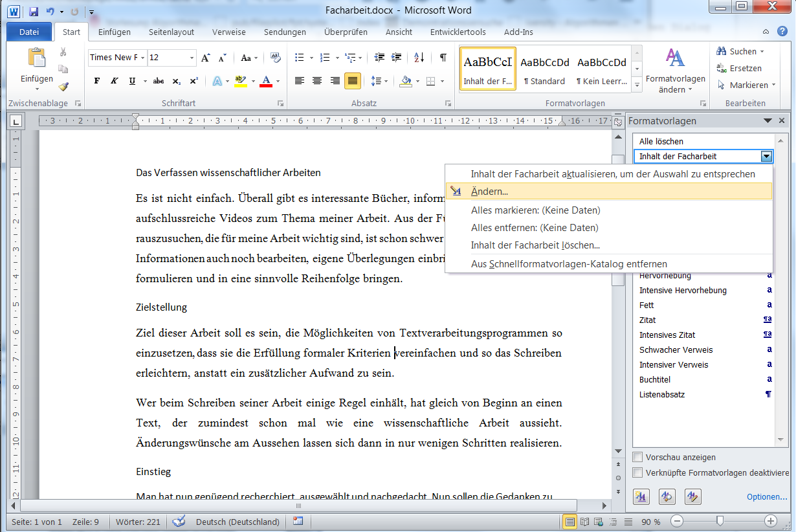Apply strikethrough formatting
Image resolution: width=796 pixels, height=532 pixels.
tap(159, 81)
